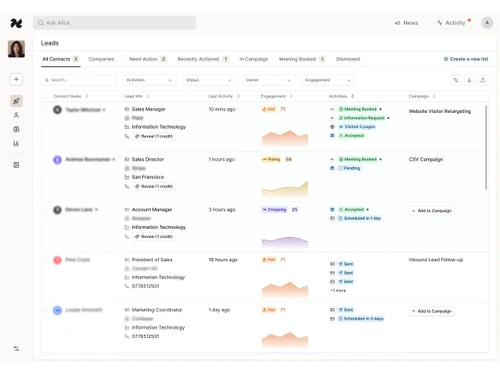This screenshot has width=500, height=375.
Task: Open the Engagement filter dropdown
Action: [328, 80]
